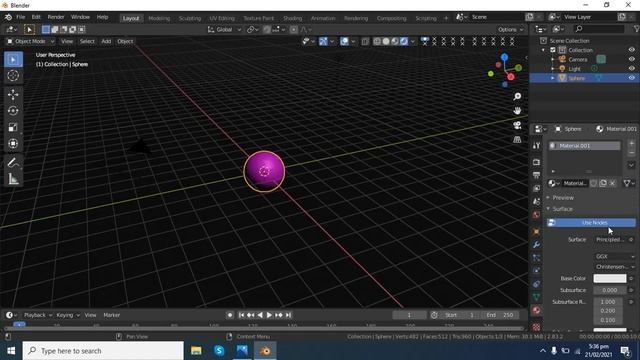Click the Windows search box

(103, 351)
